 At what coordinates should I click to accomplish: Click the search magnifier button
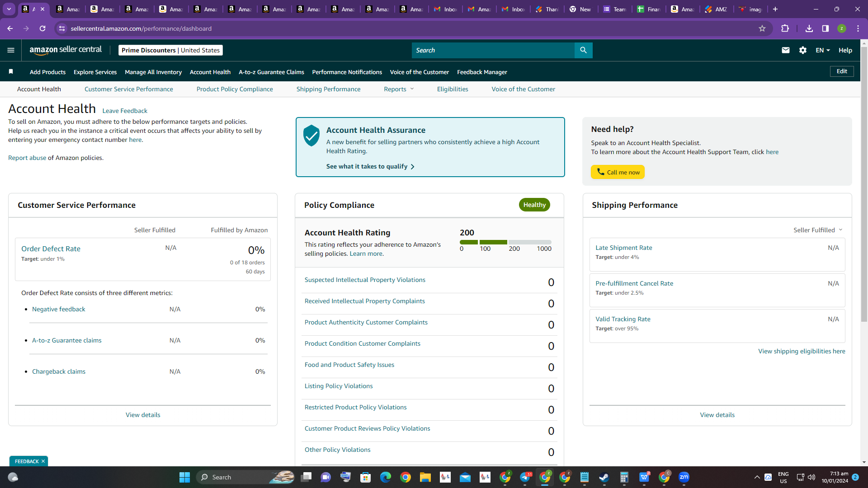pos(583,50)
